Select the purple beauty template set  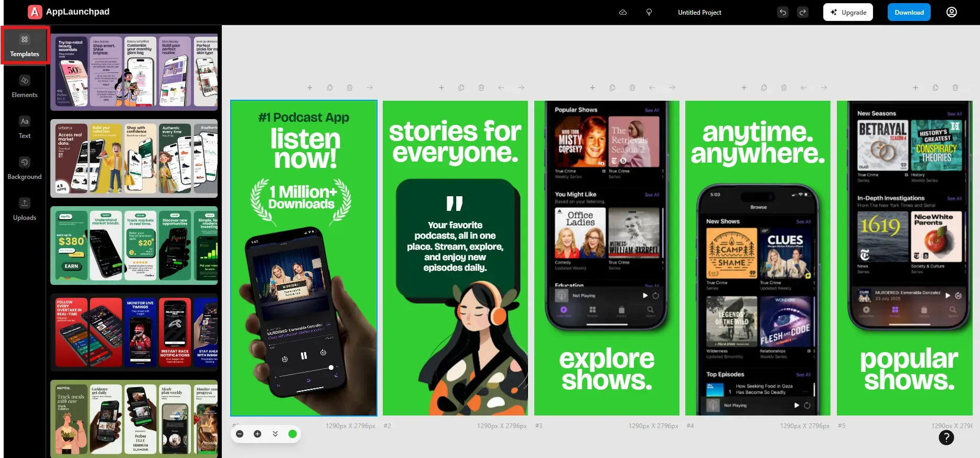click(x=134, y=72)
